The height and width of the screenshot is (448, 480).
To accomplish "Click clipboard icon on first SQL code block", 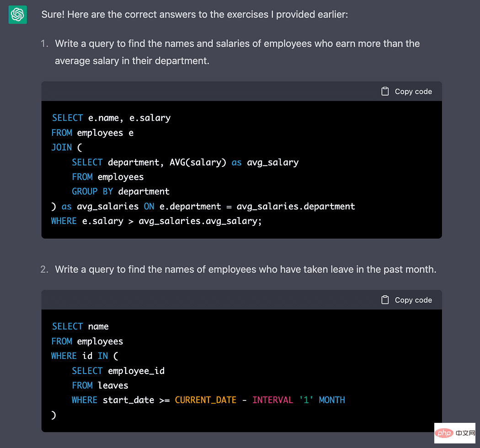I will point(385,91).
